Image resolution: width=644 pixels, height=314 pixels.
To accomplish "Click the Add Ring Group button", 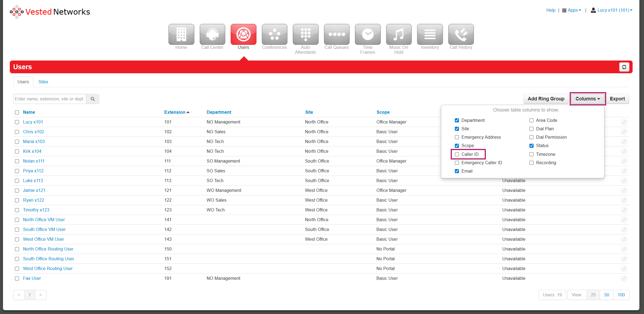I will [546, 99].
